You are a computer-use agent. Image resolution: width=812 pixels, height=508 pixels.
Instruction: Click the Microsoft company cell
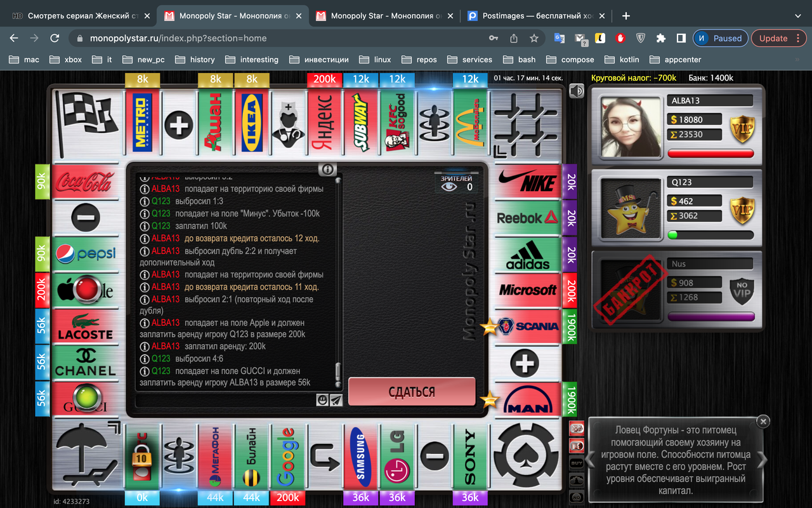point(528,290)
